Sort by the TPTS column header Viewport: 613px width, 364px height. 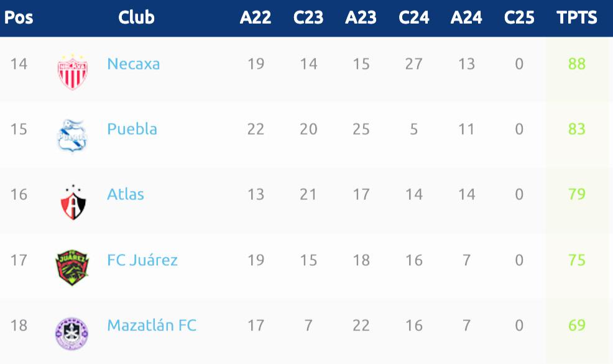(577, 17)
